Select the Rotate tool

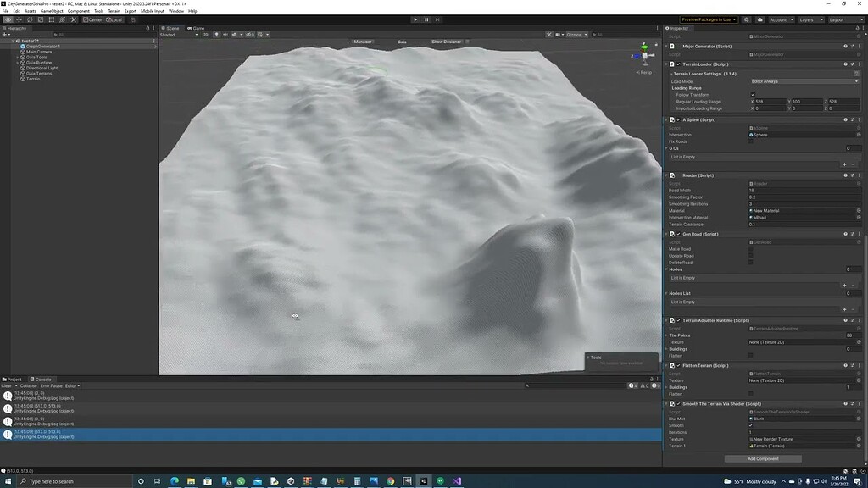(31, 19)
